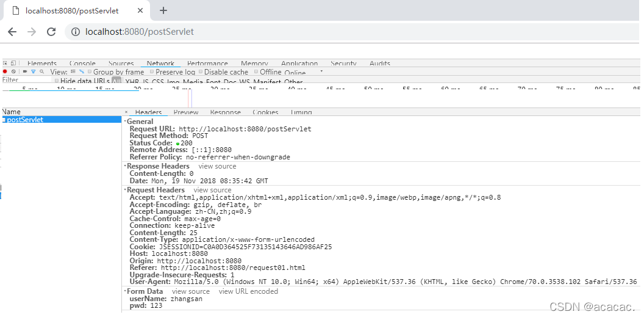Switch to the Cookies detail tab
This screenshot has height=317, width=644.
pyautogui.click(x=266, y=112)
